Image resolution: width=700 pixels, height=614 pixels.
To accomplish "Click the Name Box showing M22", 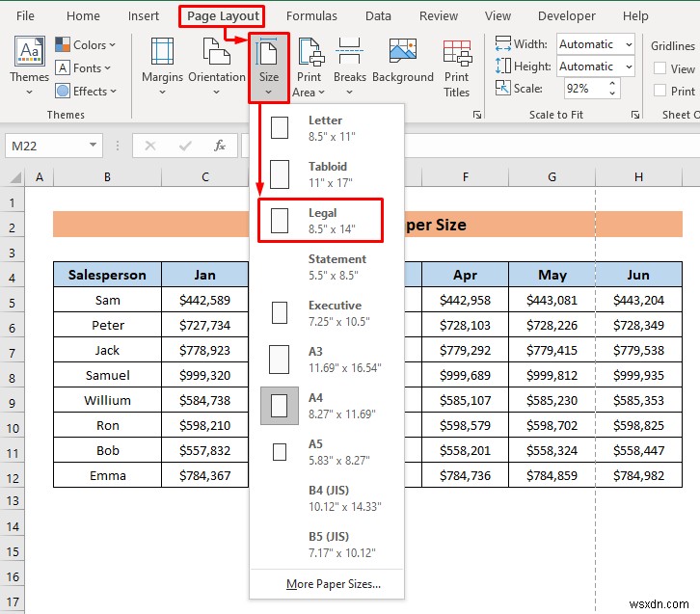I will 46,146.
